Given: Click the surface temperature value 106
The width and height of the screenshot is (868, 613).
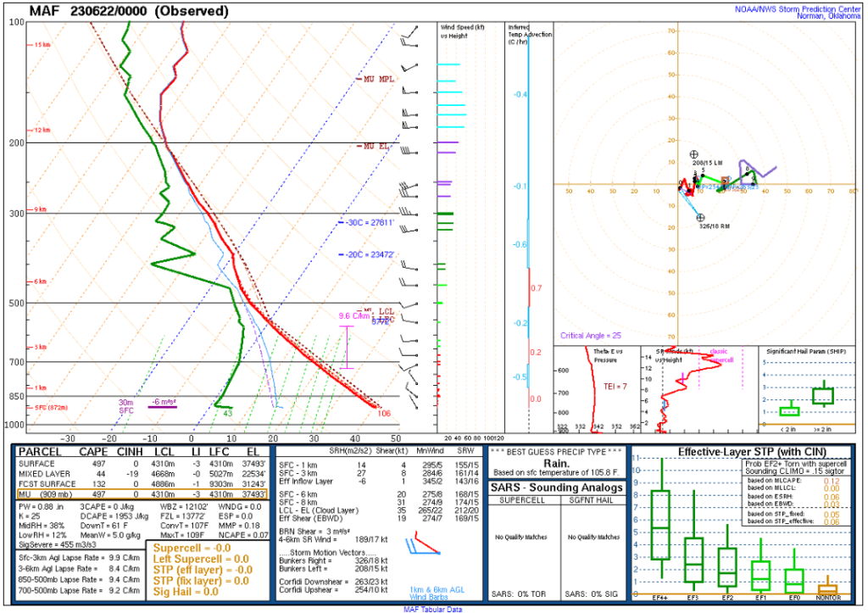Looking at the screenshot, I should 384,414.
